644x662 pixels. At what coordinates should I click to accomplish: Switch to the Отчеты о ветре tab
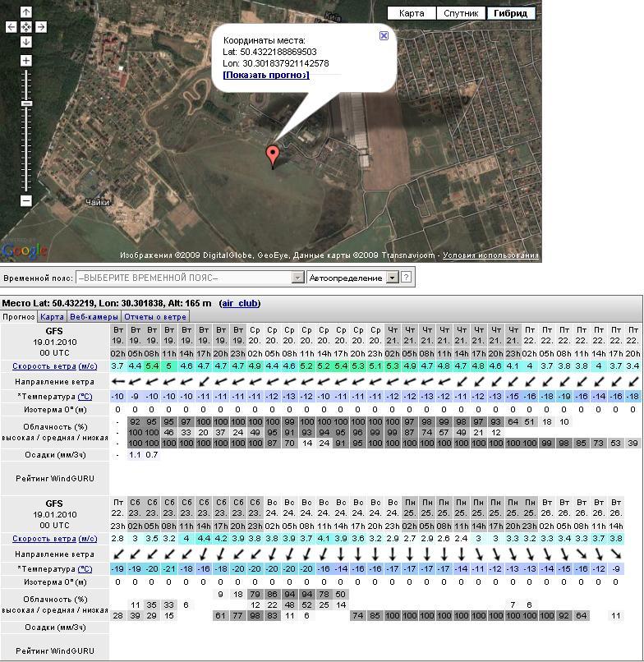pos(156,316)
